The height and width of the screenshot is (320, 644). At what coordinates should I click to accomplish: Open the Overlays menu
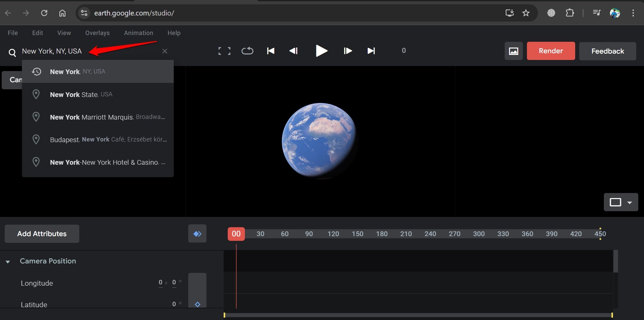pyautogui.click(x=97, y=33)
